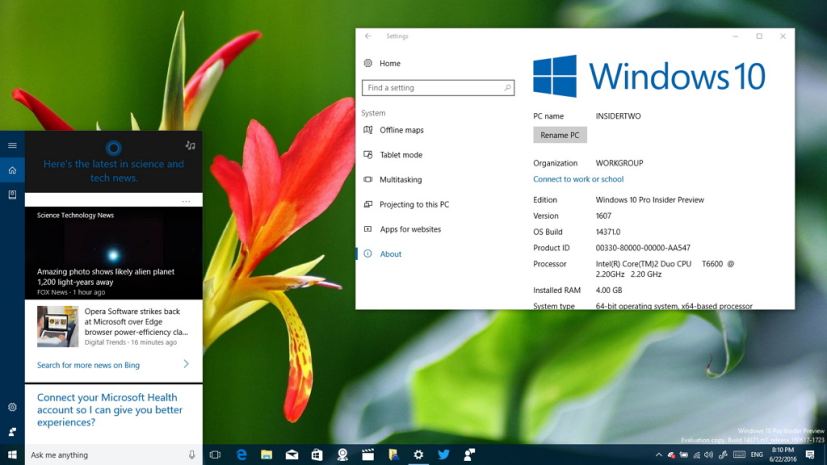Open the Settings gear on taskbar

click(418, 454)
